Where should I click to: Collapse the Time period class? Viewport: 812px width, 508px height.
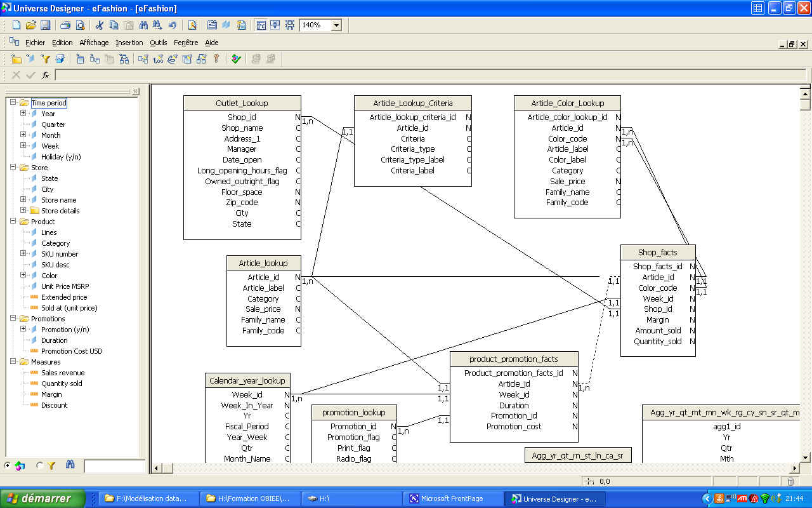tap(13, 102)
